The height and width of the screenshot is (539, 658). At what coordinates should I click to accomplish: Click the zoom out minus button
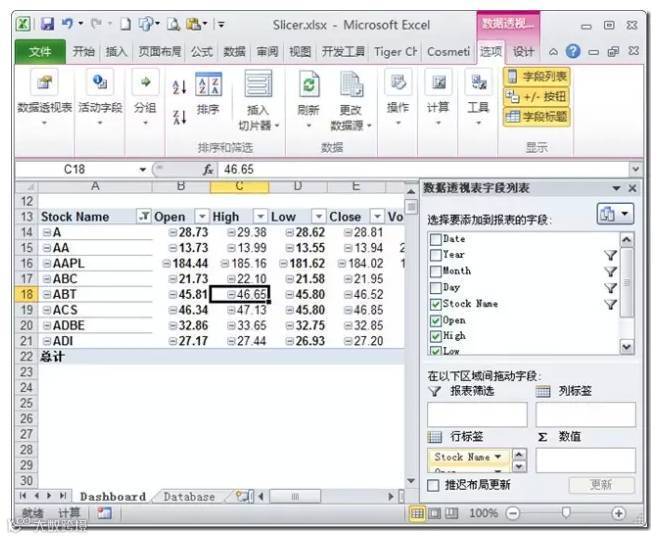coord(513,513)
